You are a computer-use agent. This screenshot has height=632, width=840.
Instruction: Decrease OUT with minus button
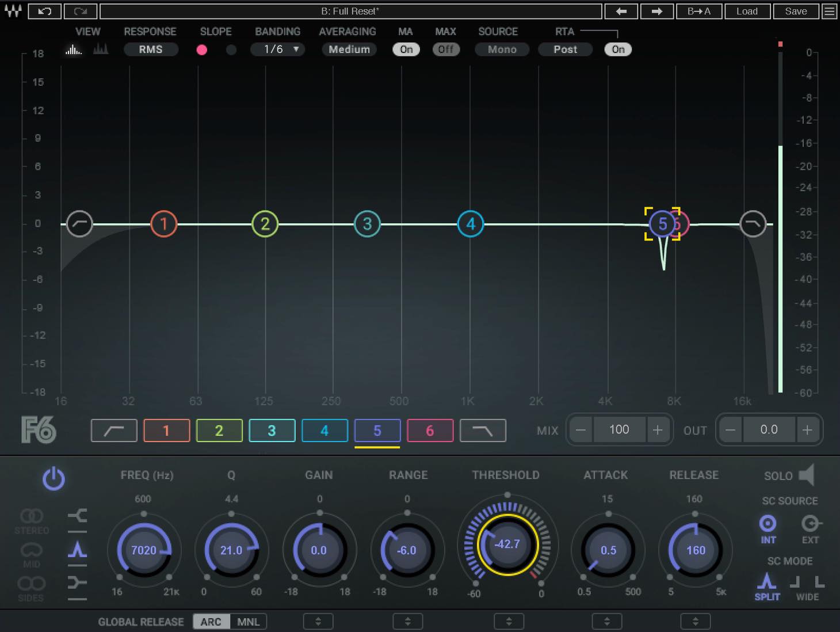(x=730, y=429)
